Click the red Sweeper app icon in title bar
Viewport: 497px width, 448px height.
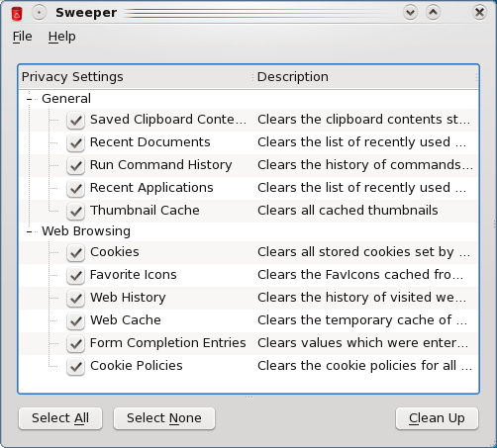click(17, 13)
